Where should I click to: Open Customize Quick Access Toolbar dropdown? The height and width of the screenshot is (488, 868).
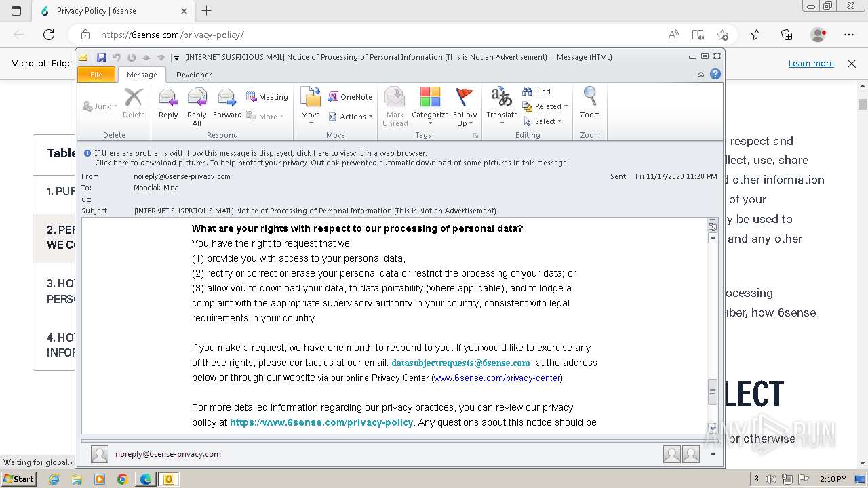click(x=176, y=58)
